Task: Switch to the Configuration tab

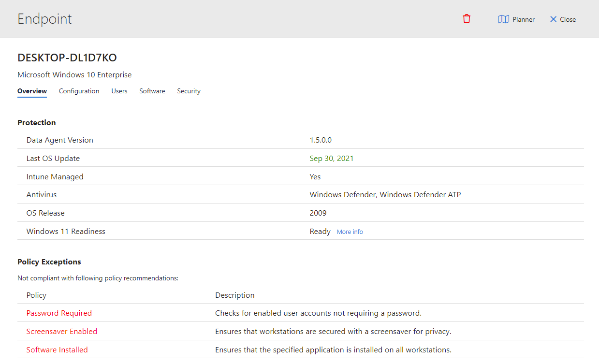Action: (x=79, y=91)
